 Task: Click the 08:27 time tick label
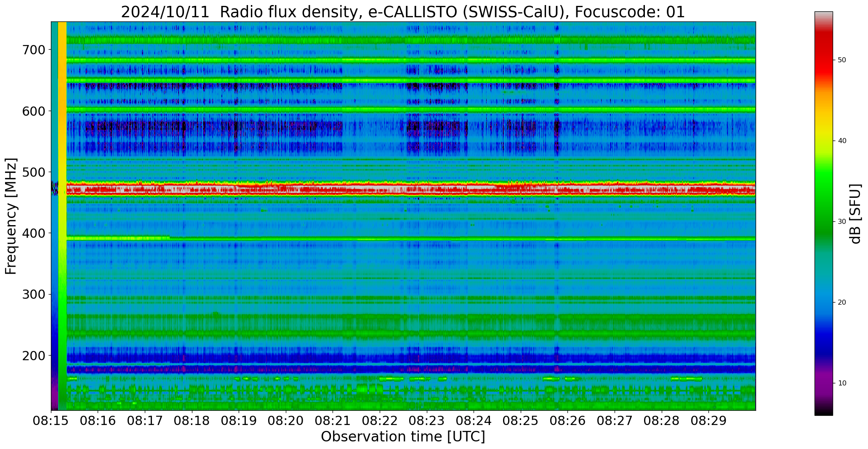(x=615, y=420)
